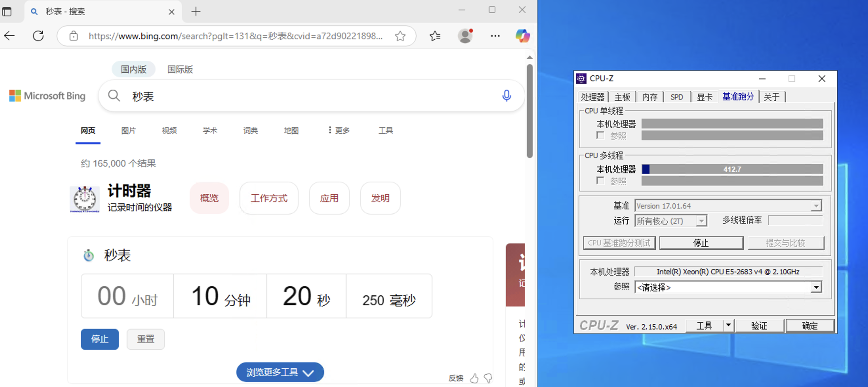Give thumbs up feedback
The height and width of the screenshot is (387, 868).
[474, 378]
